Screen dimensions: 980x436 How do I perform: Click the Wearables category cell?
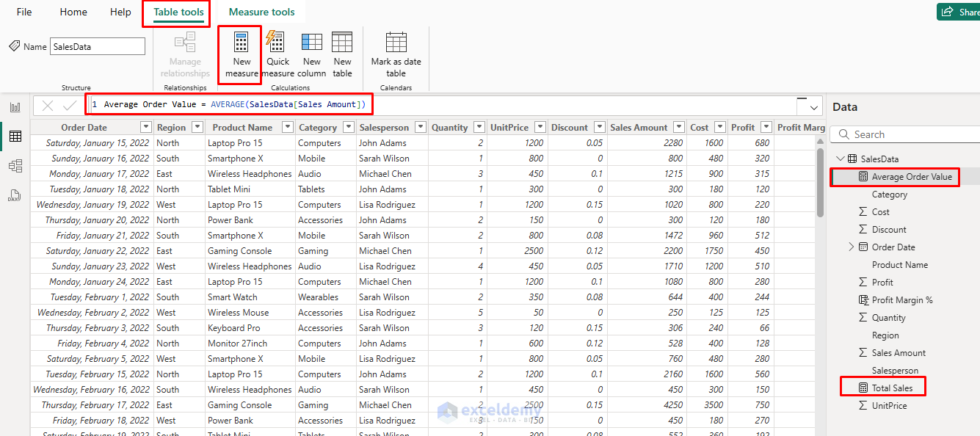[x=326, y=297]
